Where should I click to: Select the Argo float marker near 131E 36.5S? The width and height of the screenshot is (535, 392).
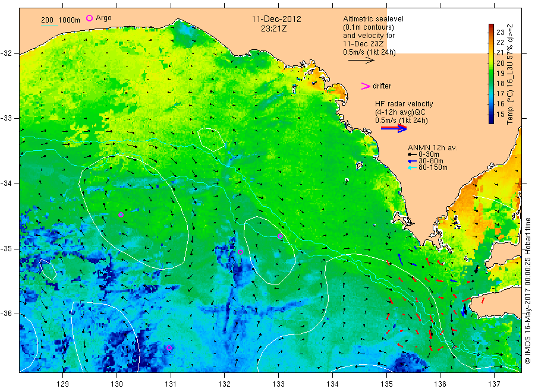pos(169,347)
